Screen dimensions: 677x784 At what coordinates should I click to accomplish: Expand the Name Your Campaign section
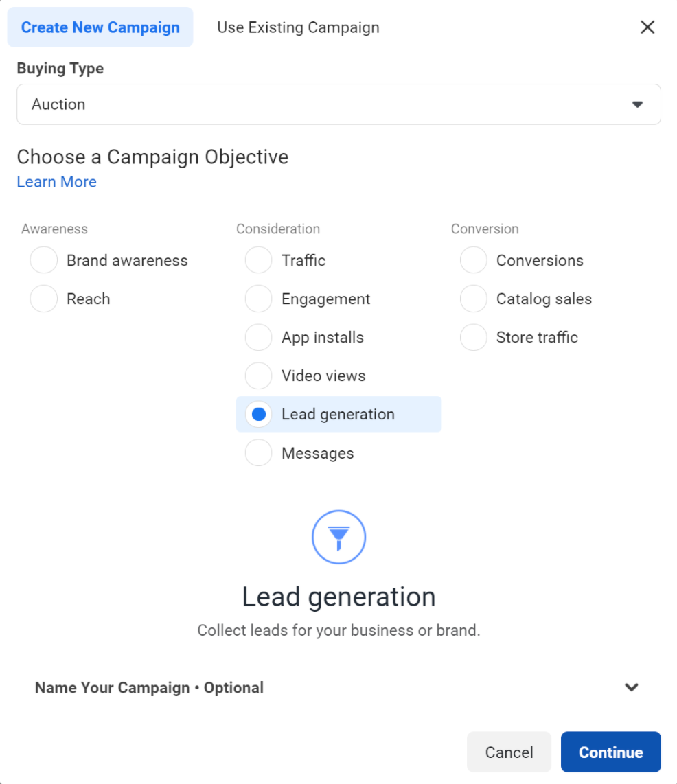[631, 687]
